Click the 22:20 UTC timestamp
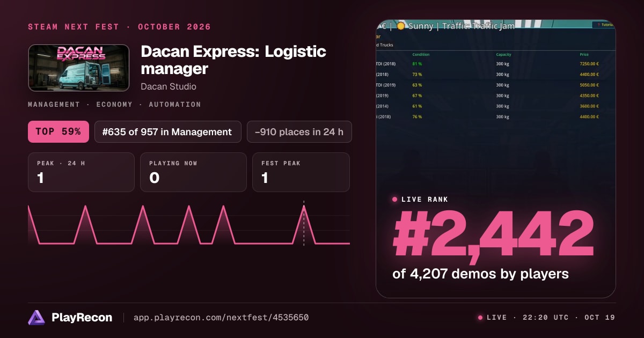The image size is (644, 338). [x=544, y=318]
